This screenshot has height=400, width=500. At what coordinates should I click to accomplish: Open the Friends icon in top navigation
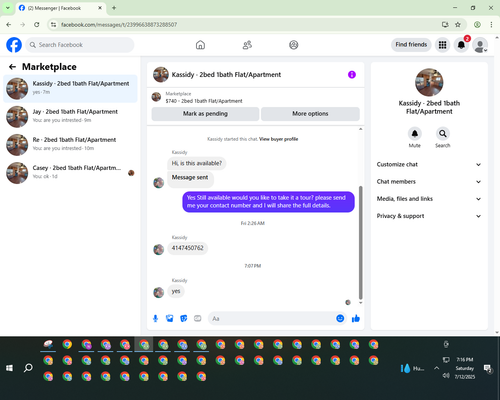coord(247,45)
